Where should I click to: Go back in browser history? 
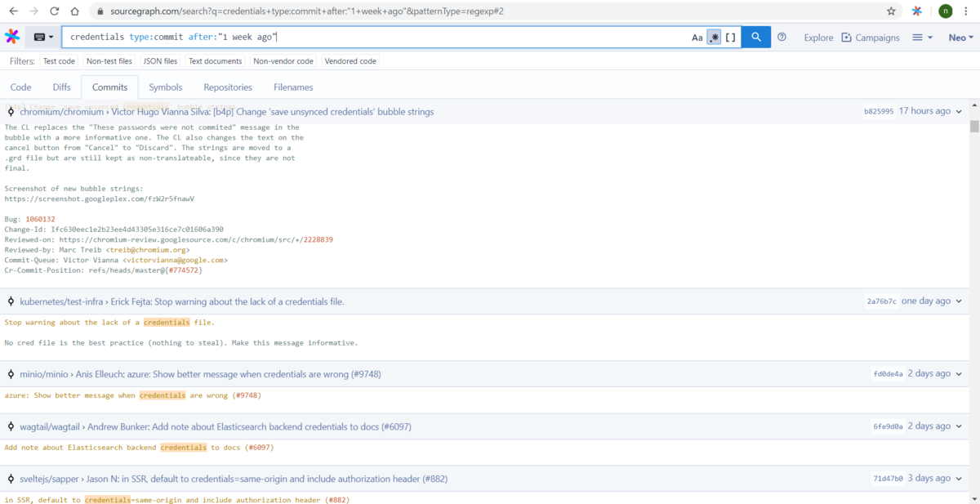pyautogui.click(x=13, y=11)
